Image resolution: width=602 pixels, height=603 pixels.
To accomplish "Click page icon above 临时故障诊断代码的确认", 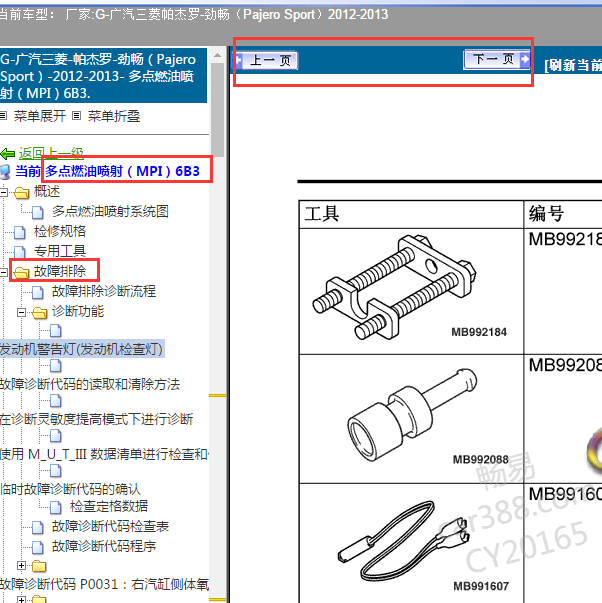I will click(x=56, y=471).
